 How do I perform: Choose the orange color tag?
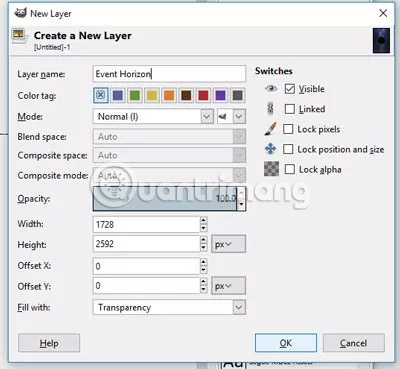click(x=169, y=96)
